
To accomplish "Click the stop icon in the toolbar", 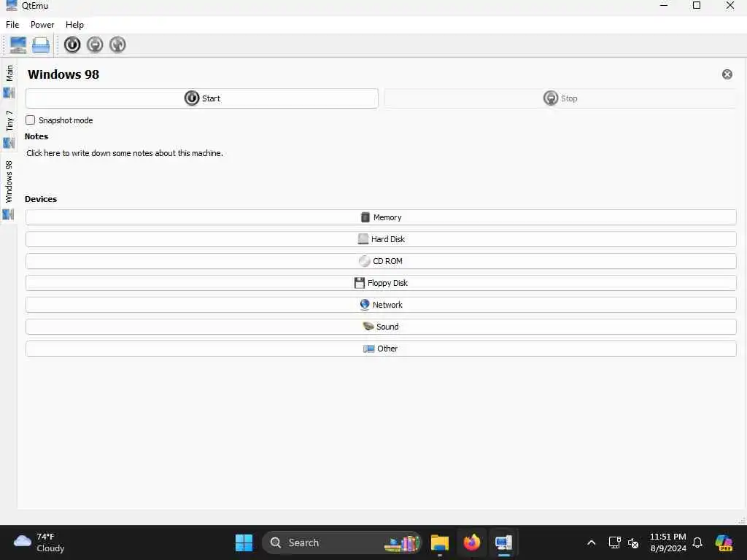I will click(x=95, y=44).
